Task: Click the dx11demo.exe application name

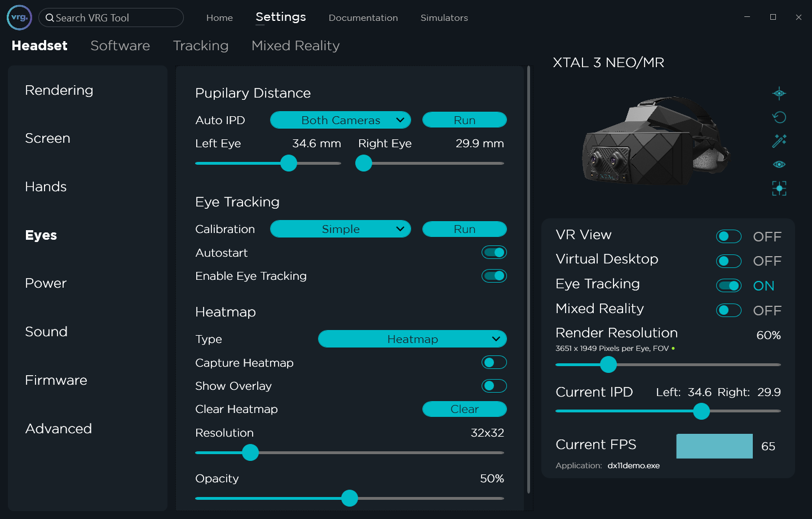Action: pyautogui.click(x=634, y=466)
